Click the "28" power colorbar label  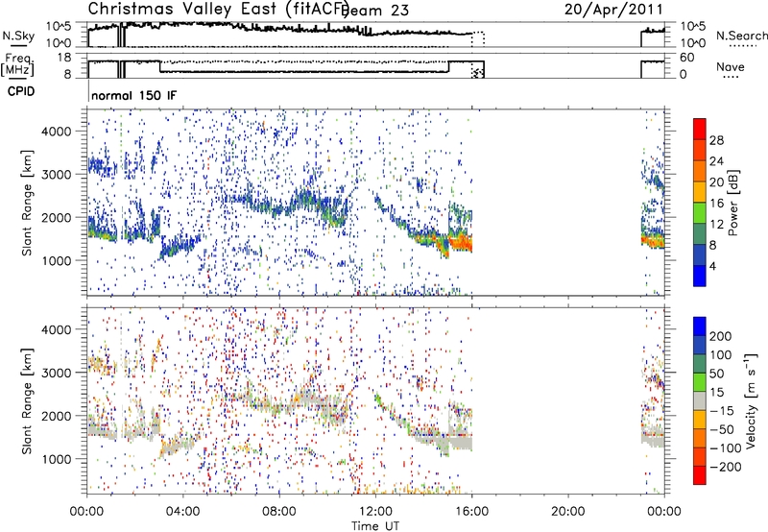pyautogui.click(x=716, y=140)
